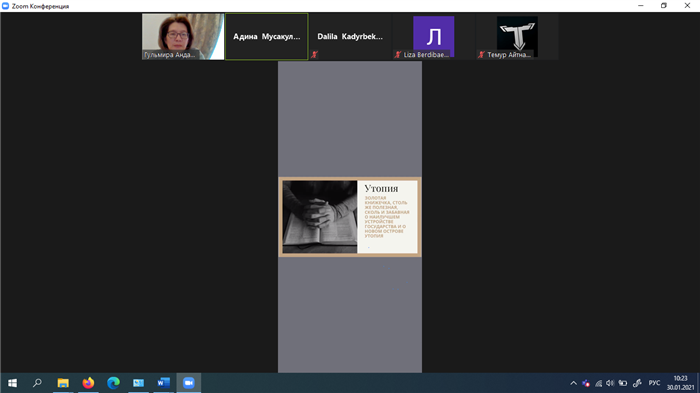Screen dimensions: 700x393
Task: Launch Microsoft Word from the taskbar
Action: [x=163, y=383]
